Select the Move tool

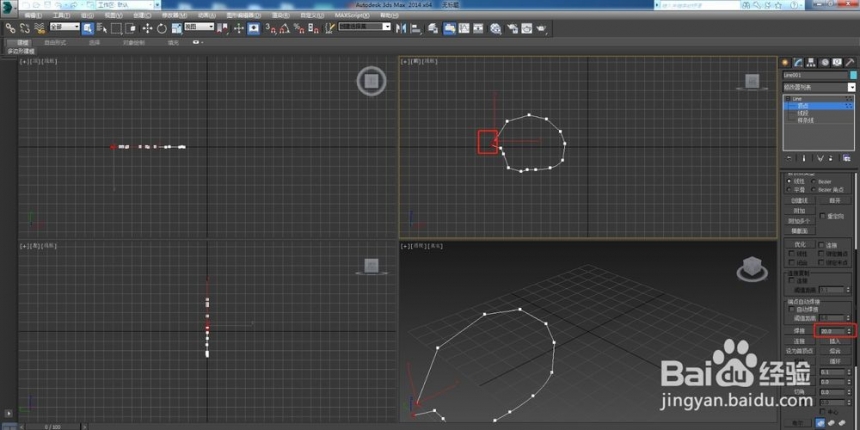[148, 28]
